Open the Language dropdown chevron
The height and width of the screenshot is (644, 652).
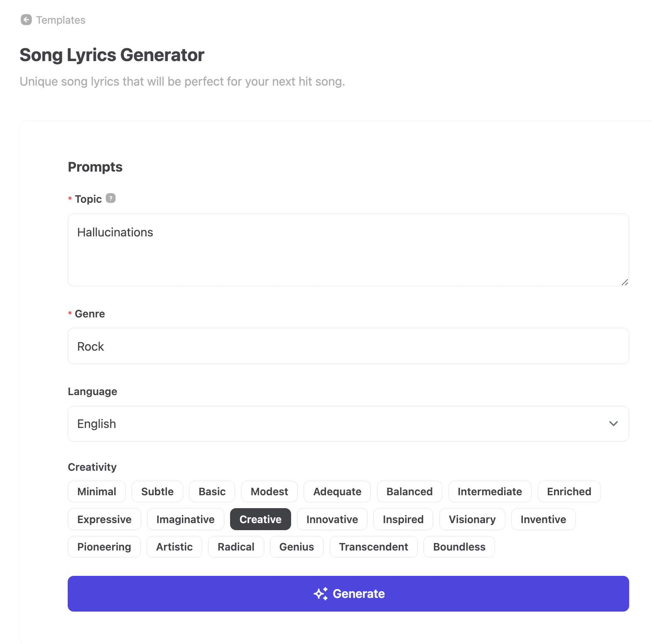(613, 424)
